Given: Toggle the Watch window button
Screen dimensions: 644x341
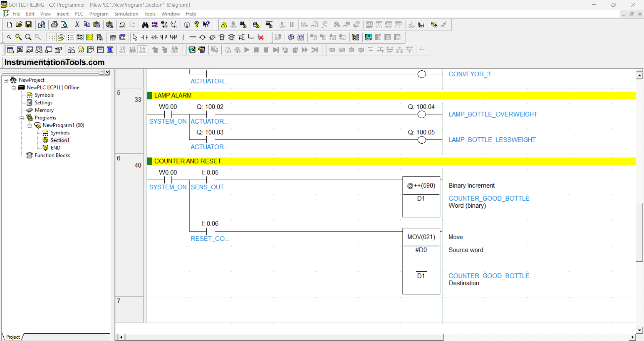Looking at the screenshot, I should (30, 50).
